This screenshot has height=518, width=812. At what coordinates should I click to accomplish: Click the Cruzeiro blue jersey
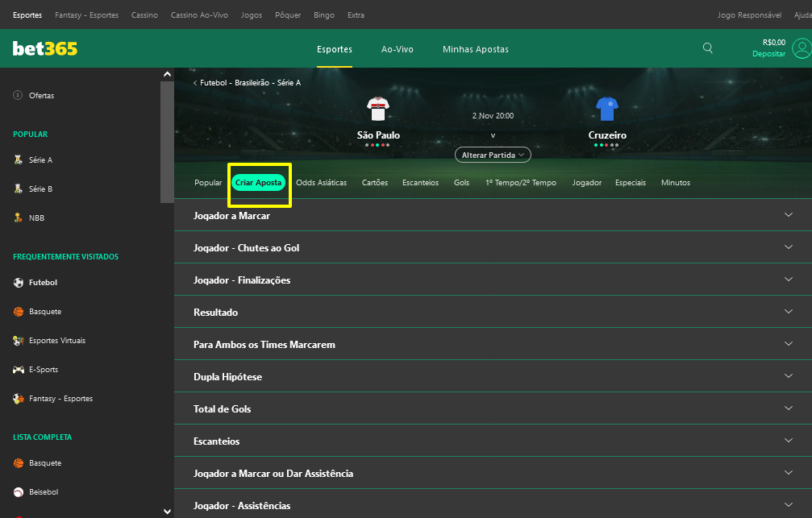tap(607, 109)
